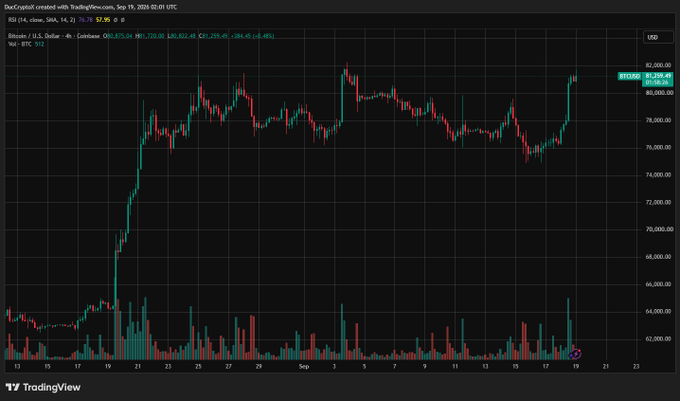Click the 64,000.00 price axis label
This screenshot has width=680, height=401.
[x=658, y=311]
